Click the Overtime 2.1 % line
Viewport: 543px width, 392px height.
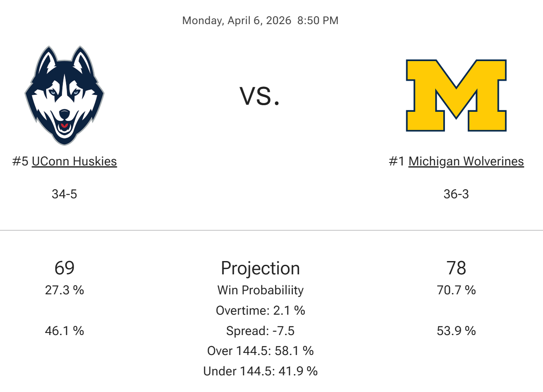[260, 311]
